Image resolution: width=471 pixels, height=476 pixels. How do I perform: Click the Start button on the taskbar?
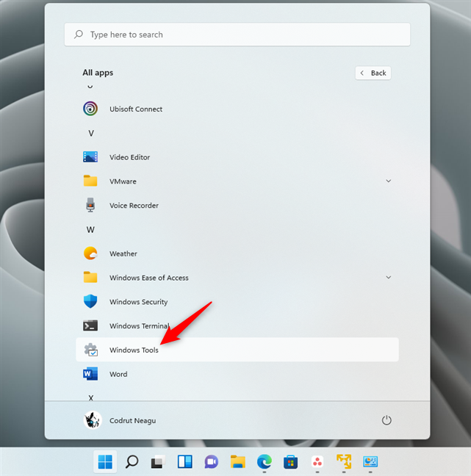coord(105,462)
